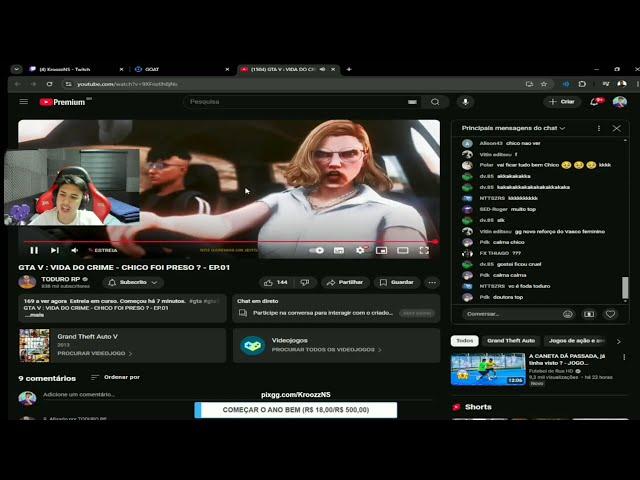
Task: Toggle subtitles in the video player
Action: pos(338,250)
